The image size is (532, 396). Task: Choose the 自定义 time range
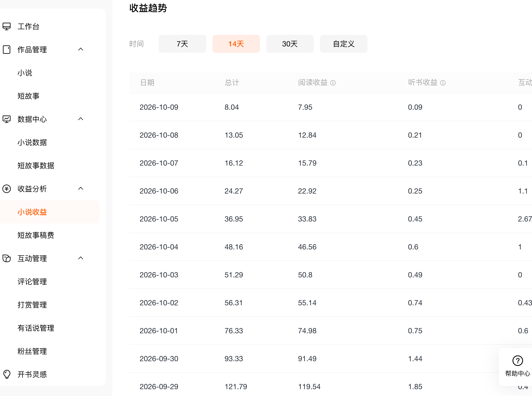pos(344,44)
